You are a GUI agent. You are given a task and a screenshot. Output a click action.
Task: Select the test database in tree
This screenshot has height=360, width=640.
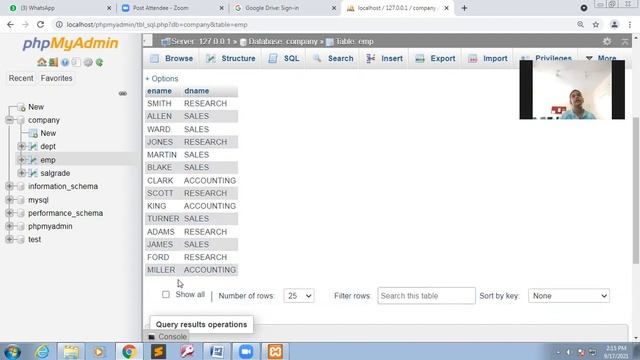[34, 239]
